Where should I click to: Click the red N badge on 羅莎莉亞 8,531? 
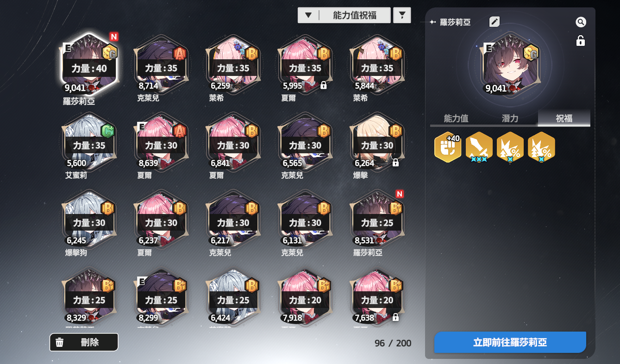click(x=400, y=194)
